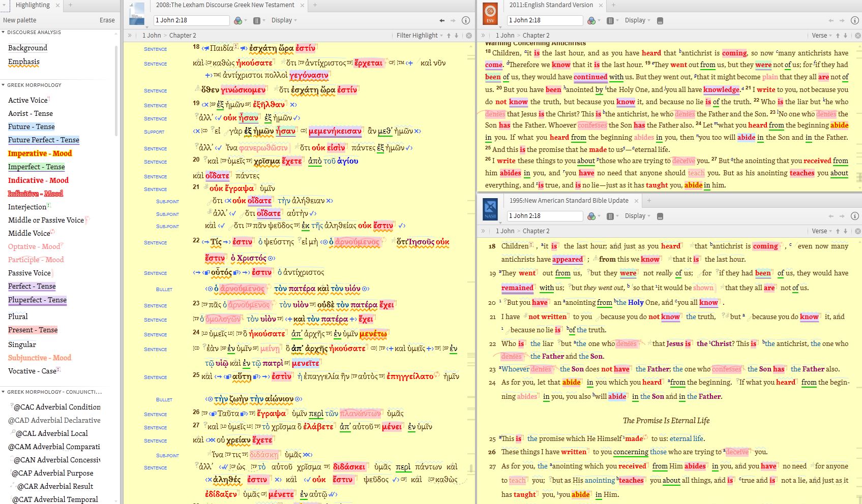Open the Filter Highlight dropdown
Viewport: 862px width, 504px height.
pyautogui.click(x=420, y=35)
